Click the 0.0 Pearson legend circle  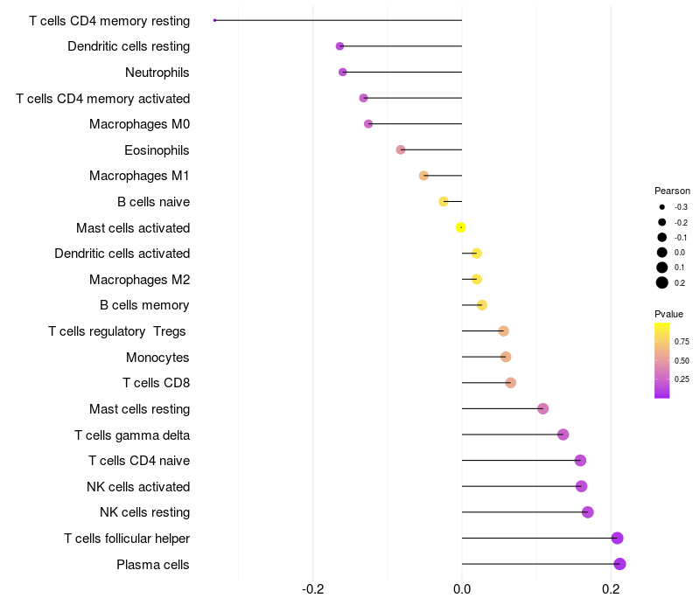coord(662,253)
